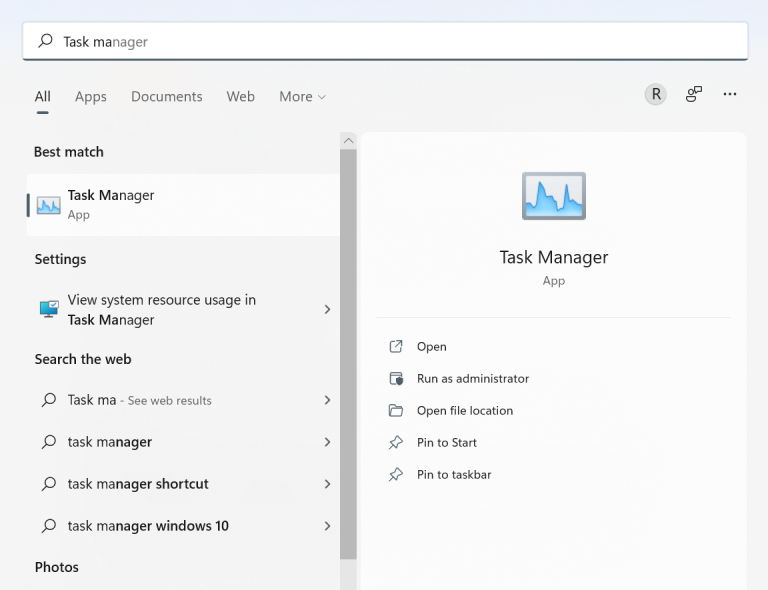Click the Task Manager icon in best match
The image size is (768, 590).
point(48,205)
